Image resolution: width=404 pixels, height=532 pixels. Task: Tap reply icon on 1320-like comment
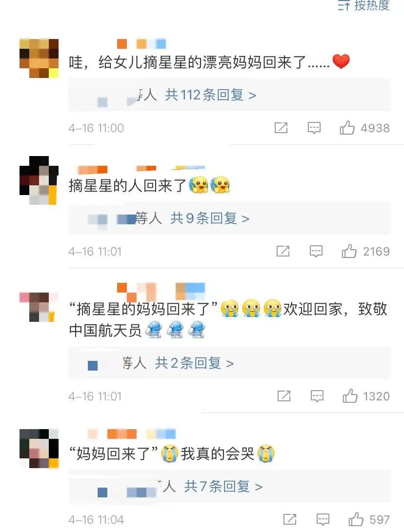[x=317, y=396]
